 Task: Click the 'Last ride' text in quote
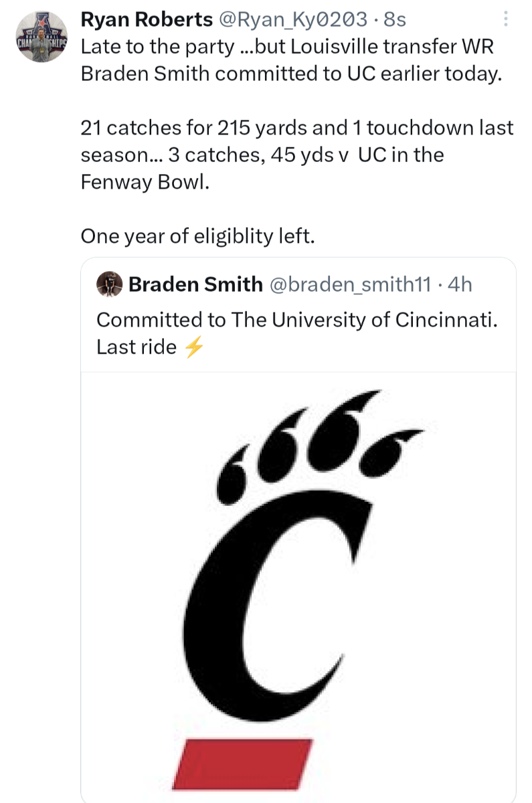(137, 347)
